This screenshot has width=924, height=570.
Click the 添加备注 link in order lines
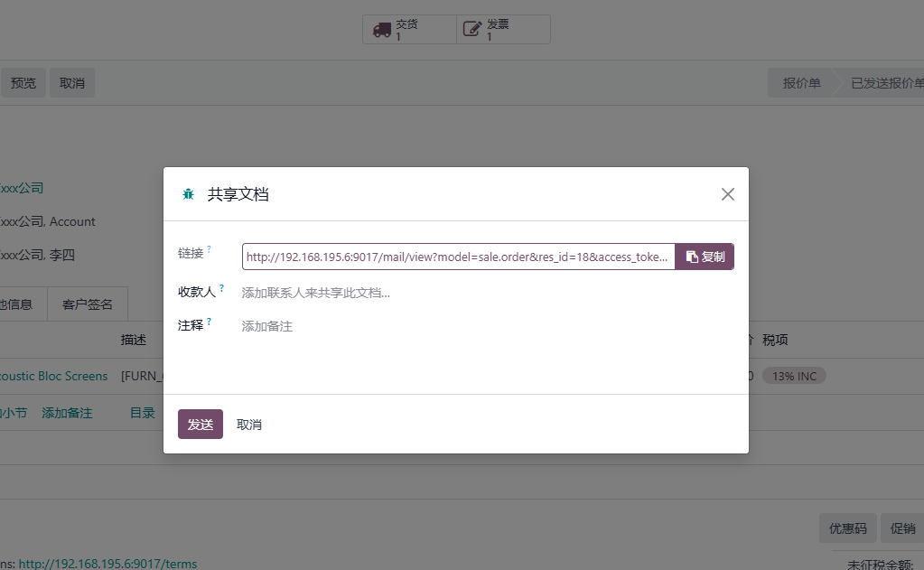pos(67,413)
